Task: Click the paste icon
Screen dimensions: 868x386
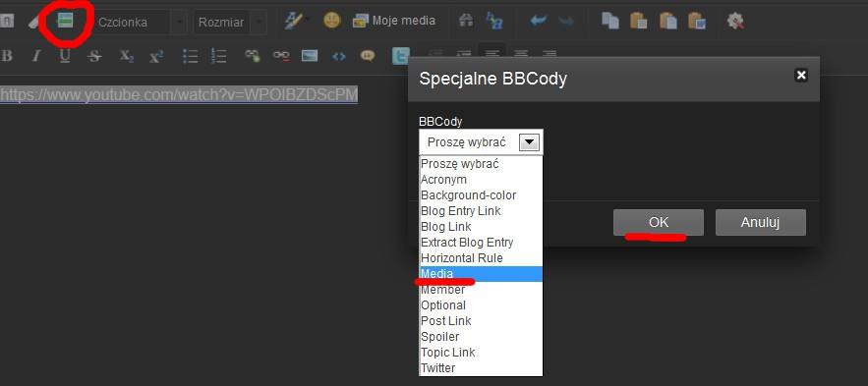Action: pos(639,21)
